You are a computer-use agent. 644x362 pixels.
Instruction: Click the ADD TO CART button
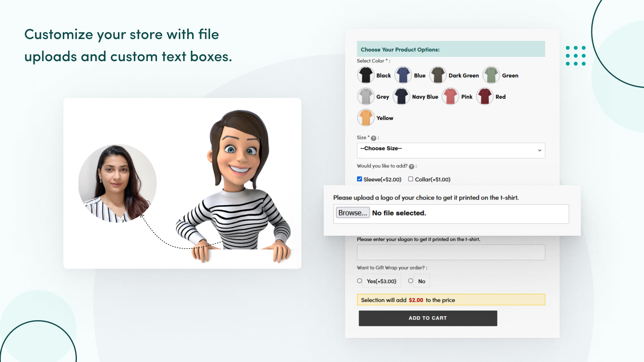[x=428, y=318]
